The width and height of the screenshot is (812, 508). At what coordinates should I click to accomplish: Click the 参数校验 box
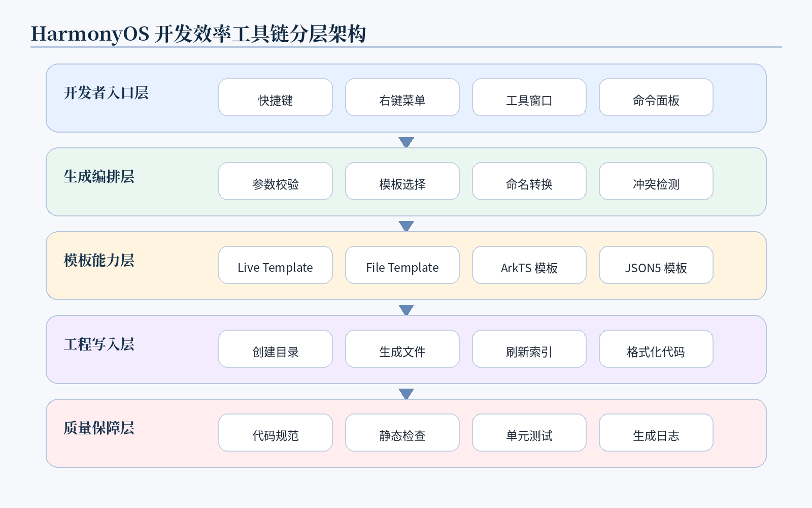(x=276, y=181)
